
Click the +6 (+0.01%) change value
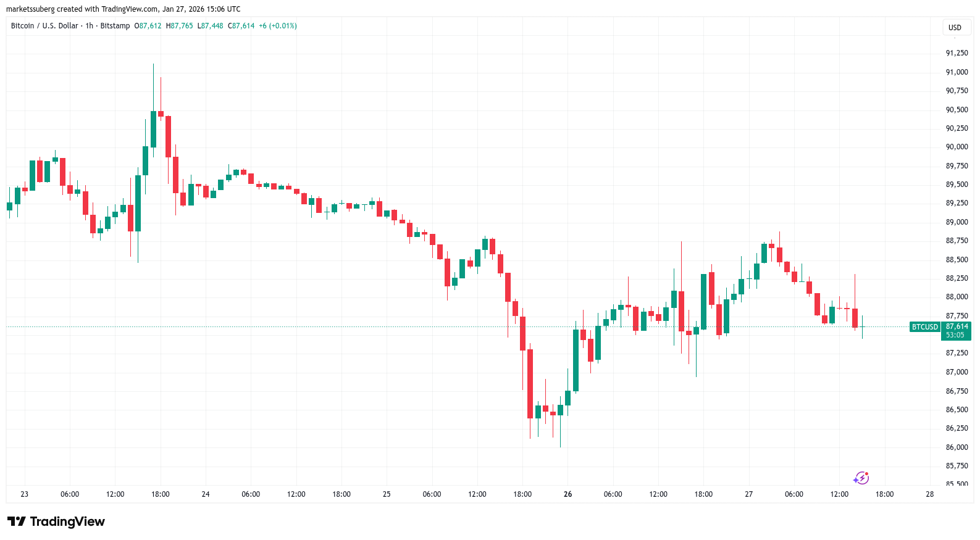pos(277,26)
